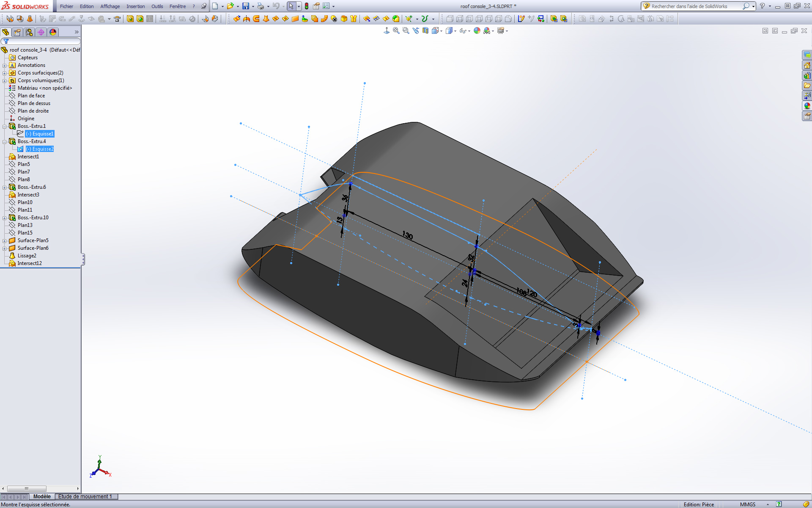812x508 pixels.
Task: Select (-) Esquisse2 in feature tree
Action: tap(40, 149)
